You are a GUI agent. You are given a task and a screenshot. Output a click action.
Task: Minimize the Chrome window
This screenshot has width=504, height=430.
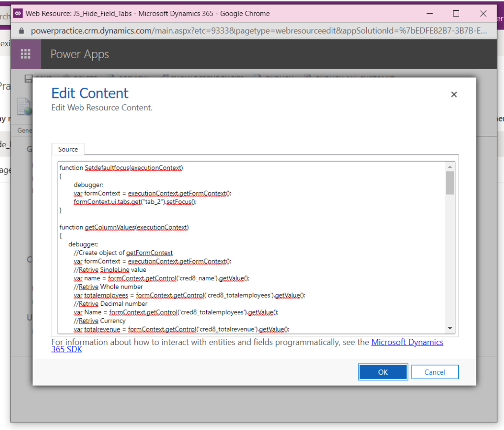(429, 13)
